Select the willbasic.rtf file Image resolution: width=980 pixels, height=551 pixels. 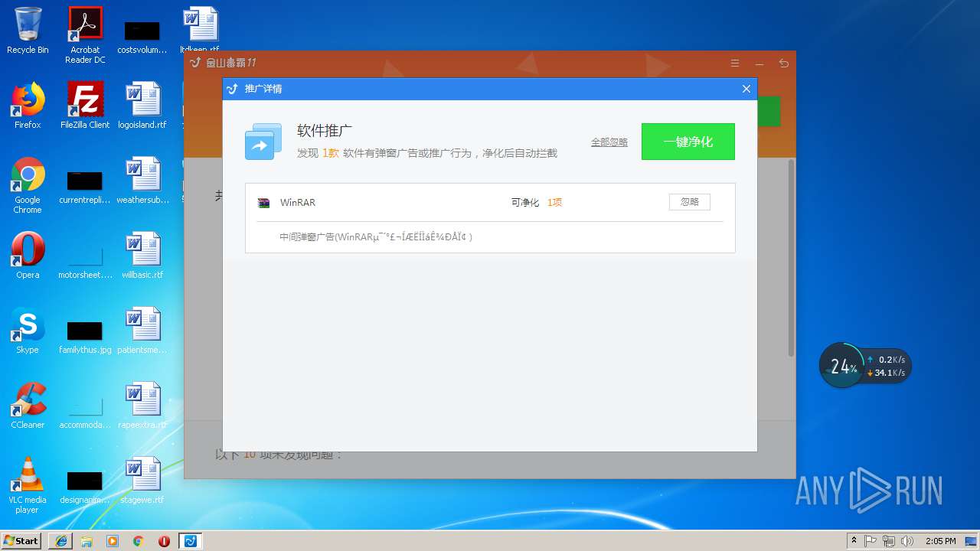(x=142, y=256)
